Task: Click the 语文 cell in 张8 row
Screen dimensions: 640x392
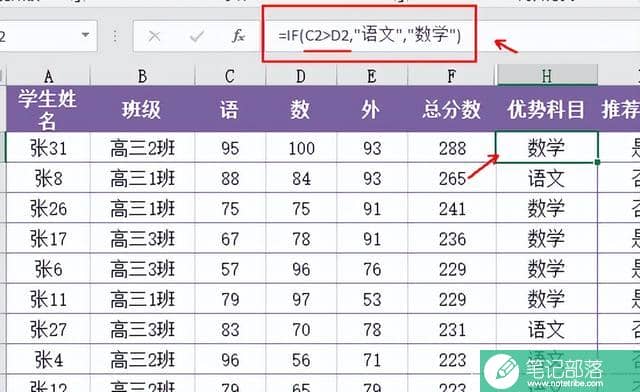Action: (x=547, y=178)
